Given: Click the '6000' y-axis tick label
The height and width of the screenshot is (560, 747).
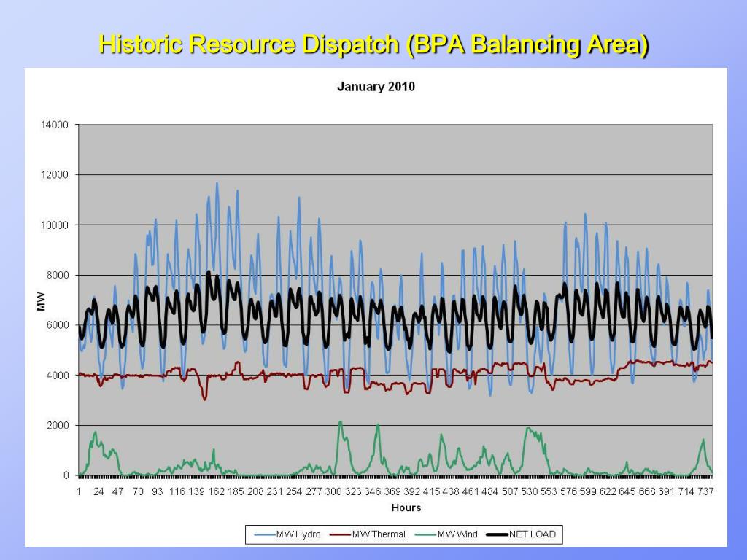Looking at the screenshot, I should coord(58,325).
